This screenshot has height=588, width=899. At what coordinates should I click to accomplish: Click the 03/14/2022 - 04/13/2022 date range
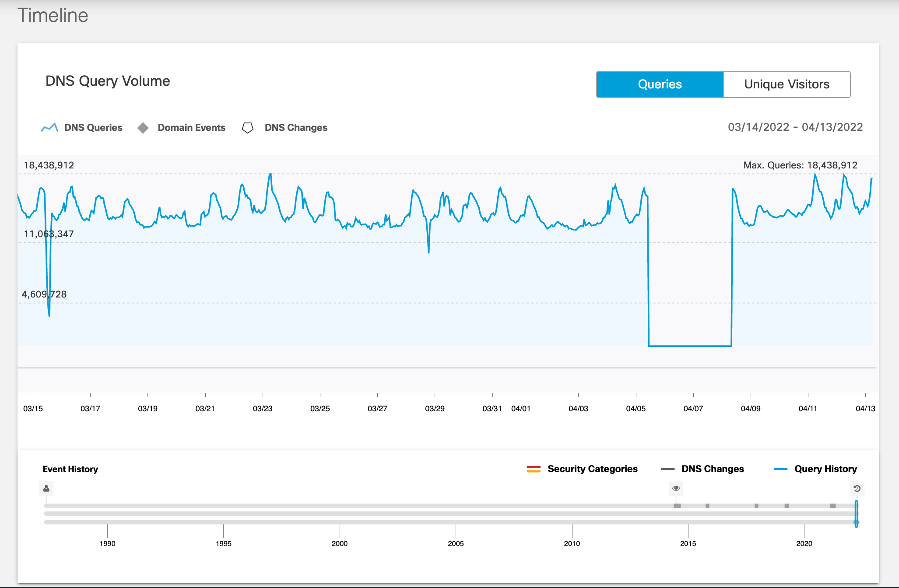[x=795, y=127]
